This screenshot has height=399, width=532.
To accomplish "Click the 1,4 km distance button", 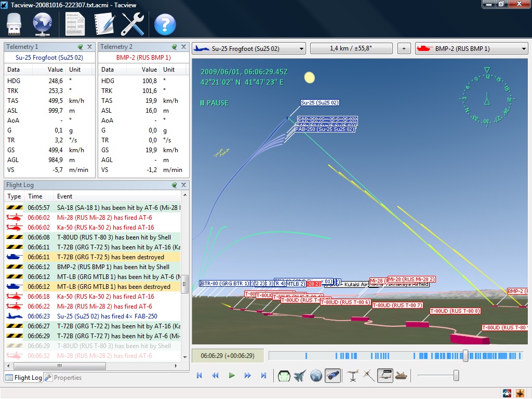I will click(351, 48).
